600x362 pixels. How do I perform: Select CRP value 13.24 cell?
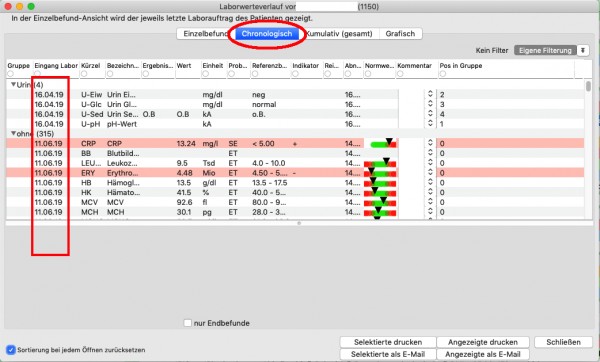pos(186,143)
